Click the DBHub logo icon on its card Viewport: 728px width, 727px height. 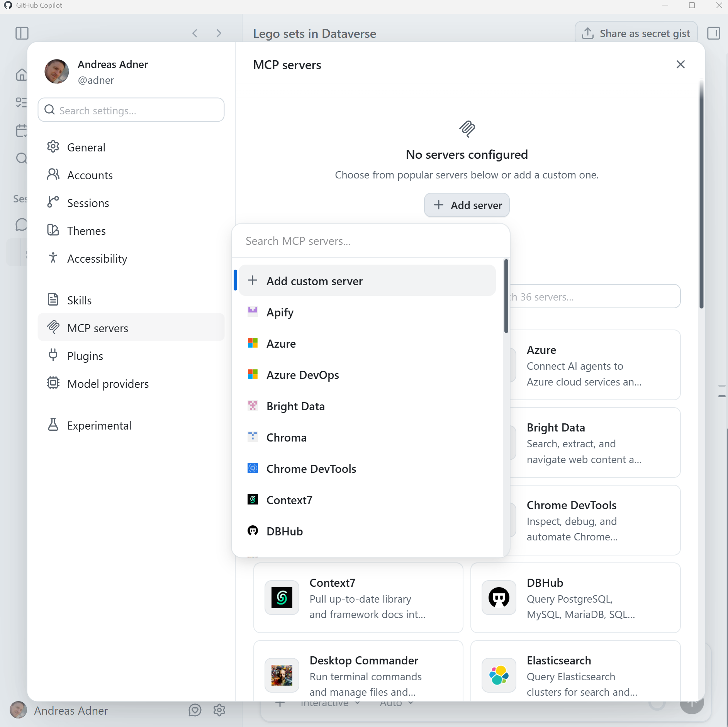pos(499,598)
